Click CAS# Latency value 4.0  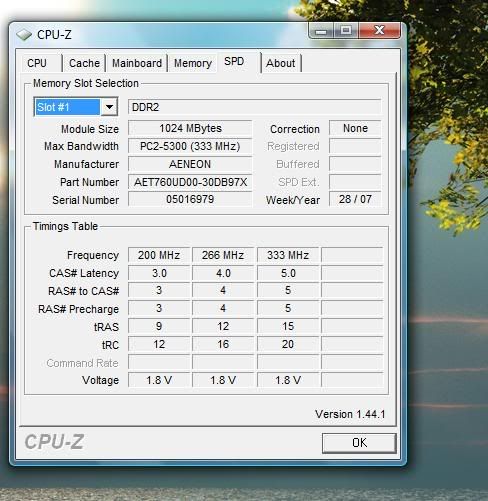tap(223, 273)
